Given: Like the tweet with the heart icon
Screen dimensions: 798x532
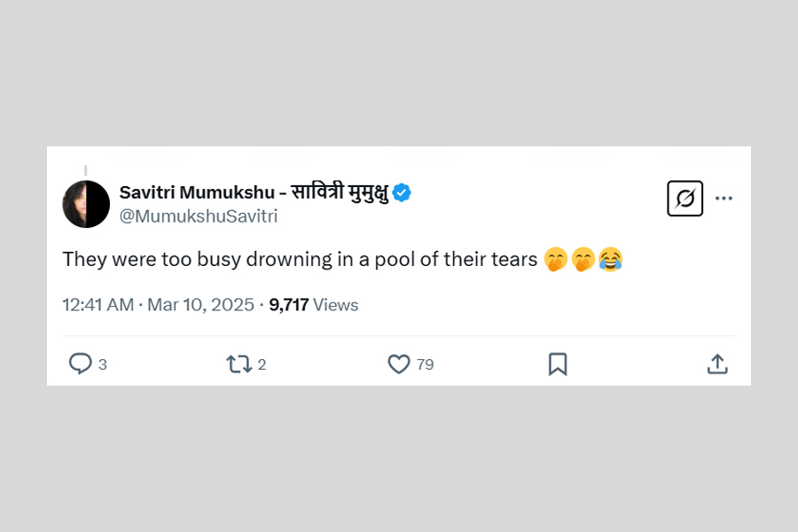Looking at the screenshot, I should pos(399,364).
